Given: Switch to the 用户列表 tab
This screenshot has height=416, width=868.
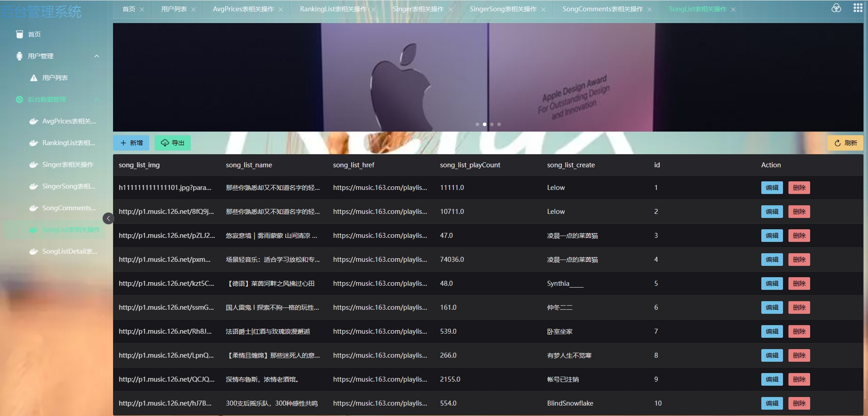Looking at the screenshot, I should click(174, 9).
